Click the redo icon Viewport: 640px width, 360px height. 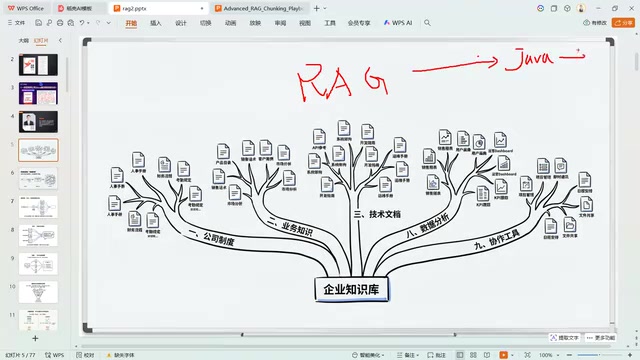click(98, 23)
